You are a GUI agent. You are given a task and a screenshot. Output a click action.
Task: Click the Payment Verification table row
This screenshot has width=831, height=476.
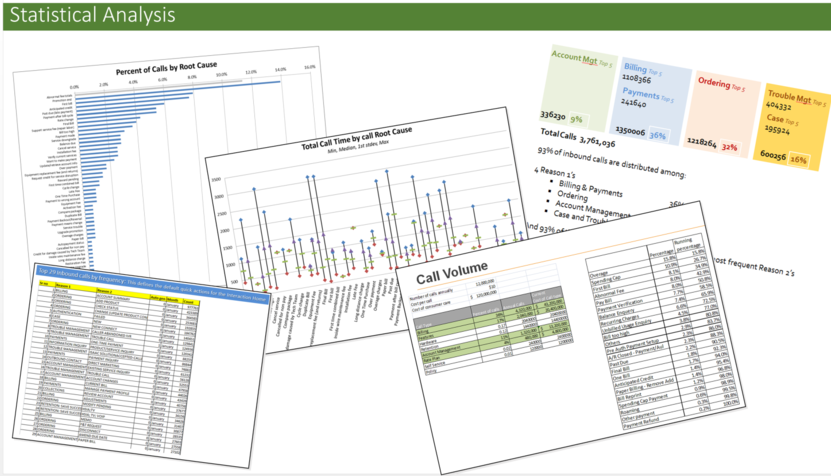point(657,299)
